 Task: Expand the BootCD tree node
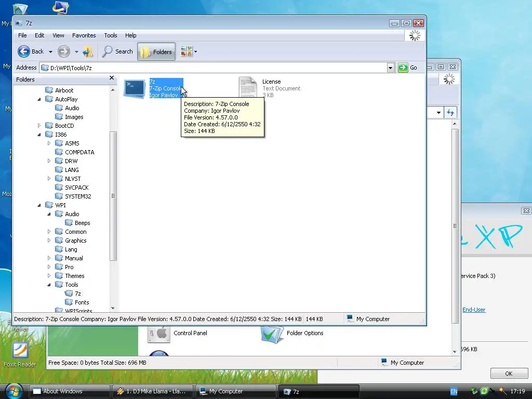[39, 126]
